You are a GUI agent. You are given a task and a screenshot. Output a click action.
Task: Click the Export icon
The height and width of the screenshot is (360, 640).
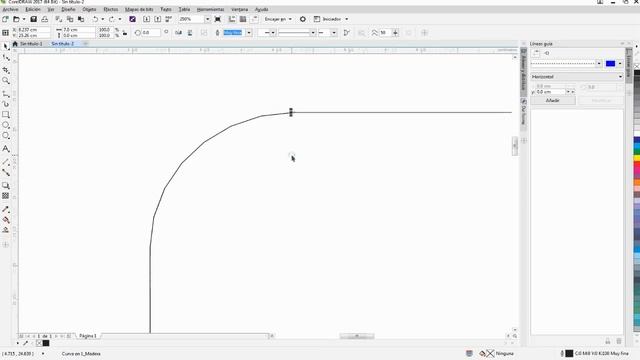pos(158,19)
